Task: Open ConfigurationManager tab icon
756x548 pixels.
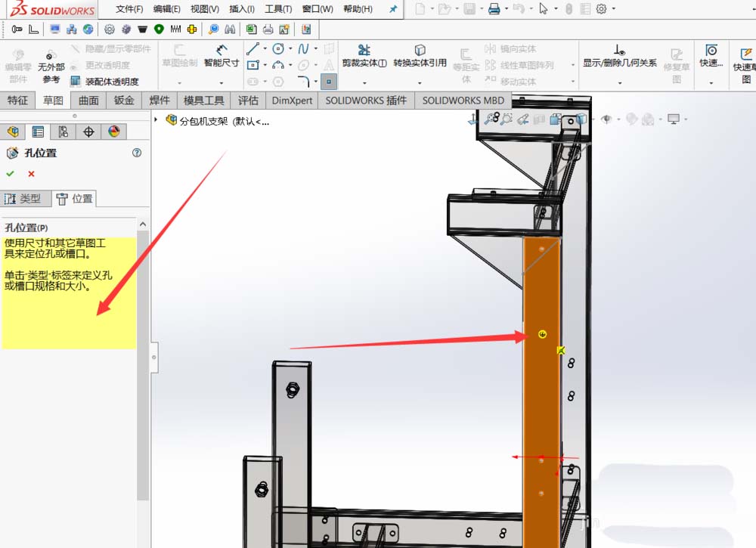Action: pos(64,132)
